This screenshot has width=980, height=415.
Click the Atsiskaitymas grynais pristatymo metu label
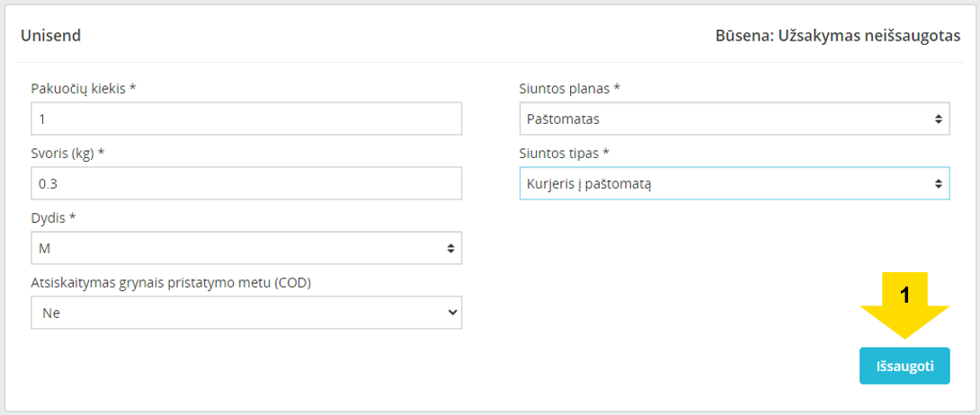(171, 283)
